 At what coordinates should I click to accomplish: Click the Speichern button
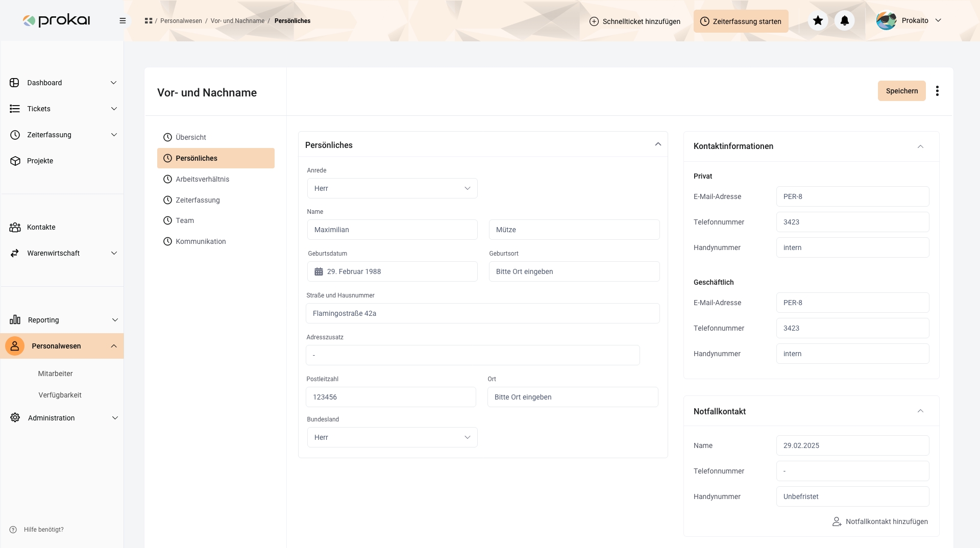901,91
